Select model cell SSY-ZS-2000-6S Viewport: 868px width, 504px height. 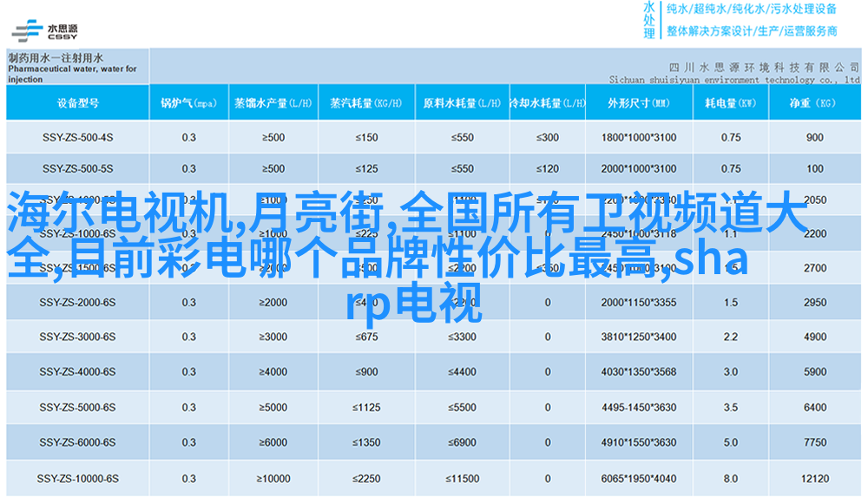(x=77, y=303)
